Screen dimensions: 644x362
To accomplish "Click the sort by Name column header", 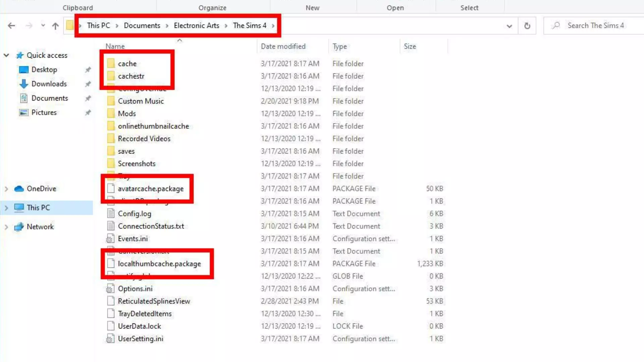I will (115, 46).
